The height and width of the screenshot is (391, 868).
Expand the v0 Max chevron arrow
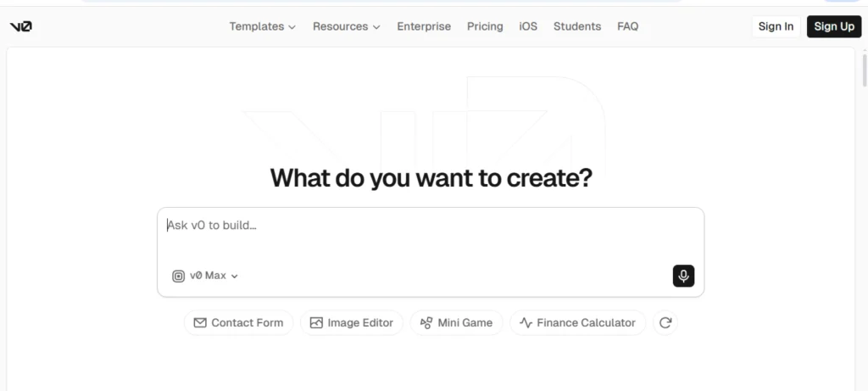[x=235, y=276]
